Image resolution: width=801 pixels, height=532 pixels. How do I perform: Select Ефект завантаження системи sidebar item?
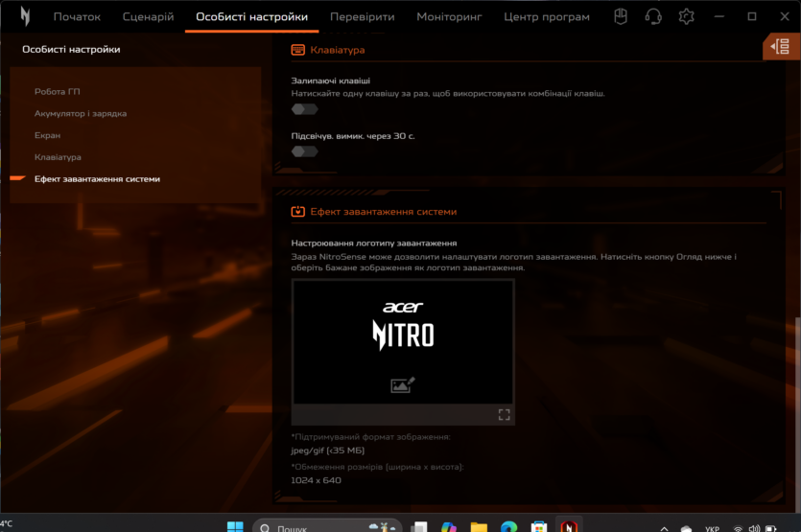[x=97, y=179]
